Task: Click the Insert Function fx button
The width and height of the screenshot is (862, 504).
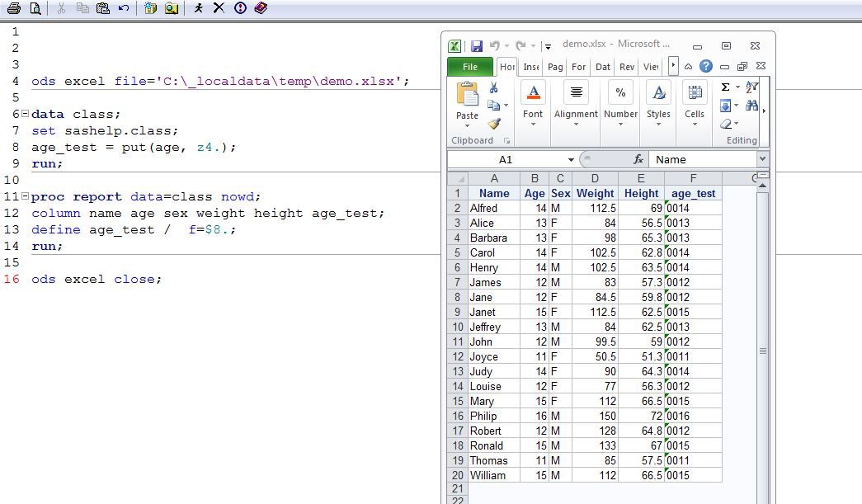Action: 638,160
